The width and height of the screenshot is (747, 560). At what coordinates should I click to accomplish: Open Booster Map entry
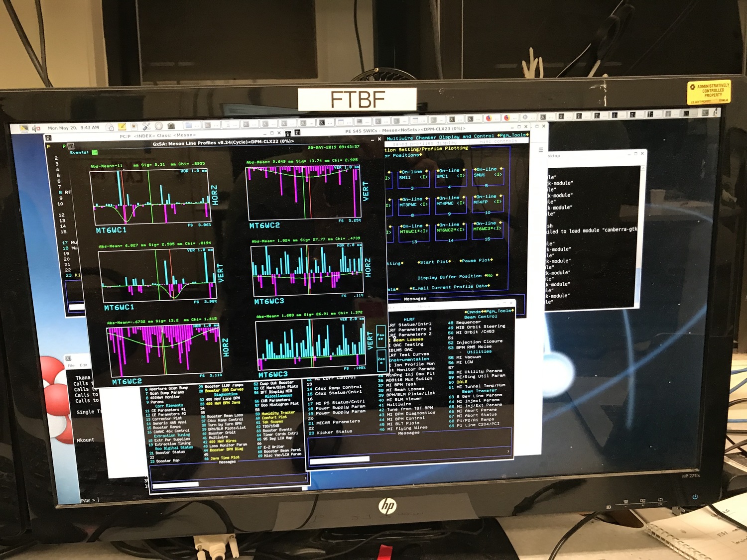[168, 461]
